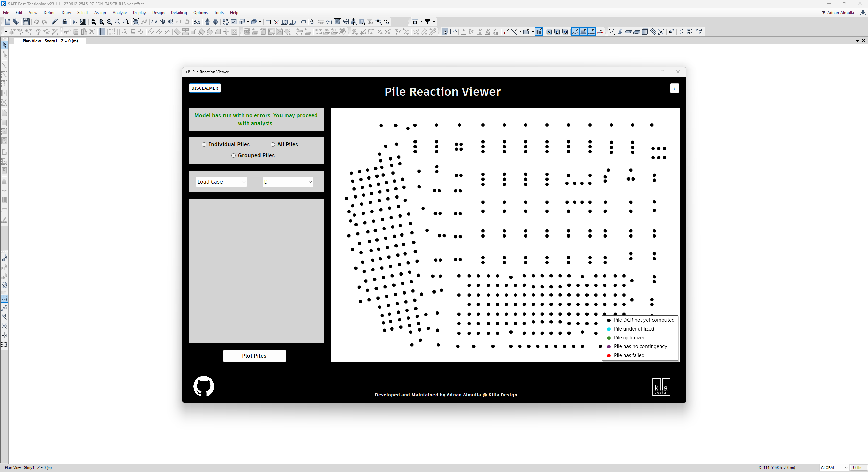Click the Units... button in status bar
This screenshot has height=472, width=868.
pos(858,467)
